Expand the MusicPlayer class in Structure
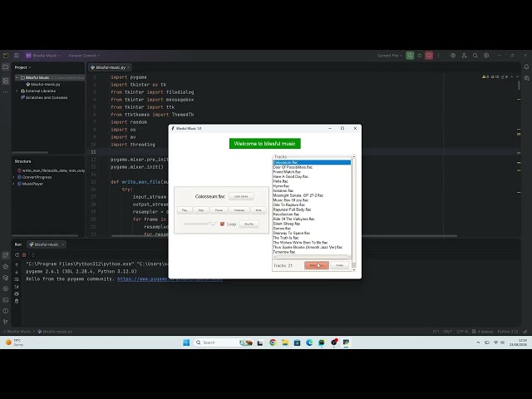The width and height of the screenshot is (532, 399). [14, 184]
